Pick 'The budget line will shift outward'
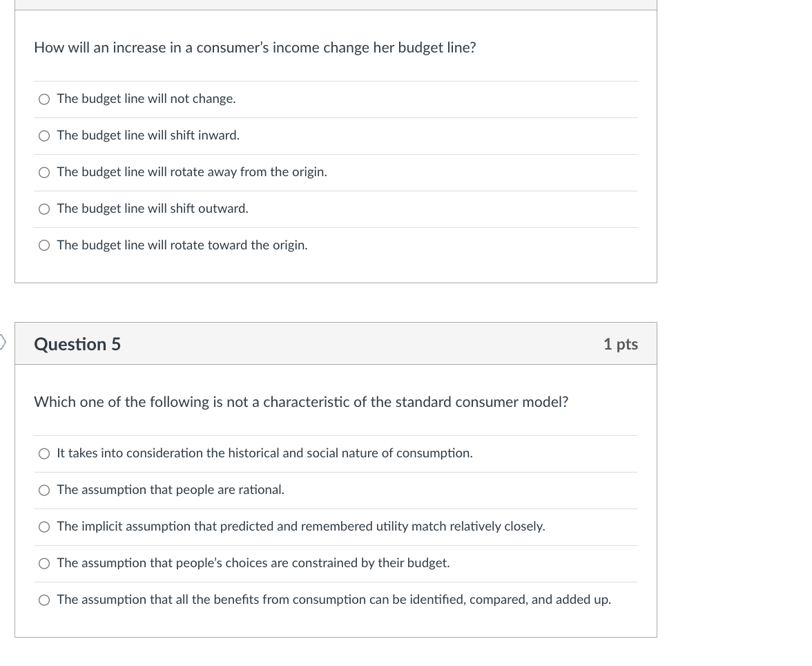The height and width of the screenshot is (666, 812). tap(44, 209)
